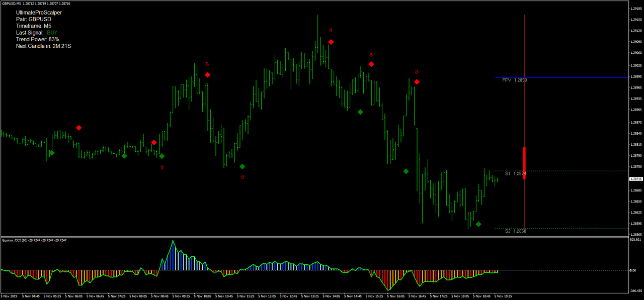Screen dimensions: 644x300
Task: Click the green up-arrow under the 08:45 candles
Action: pos(162,168)
